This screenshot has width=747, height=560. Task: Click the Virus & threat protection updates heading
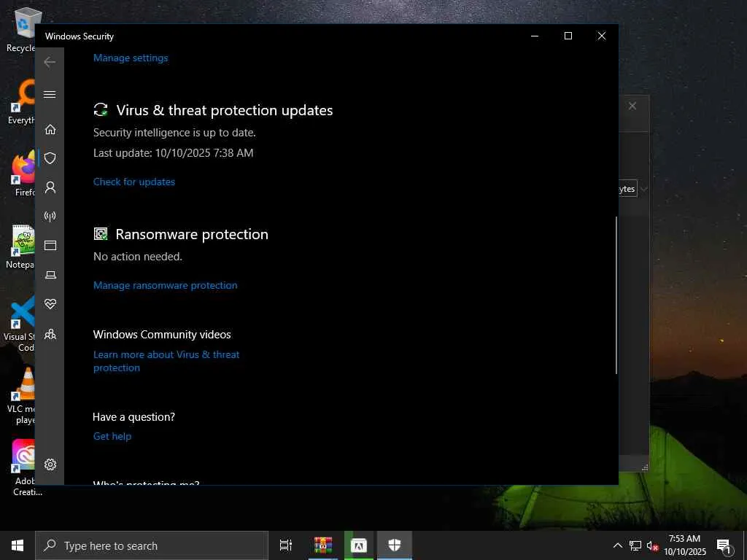tap(225, 110)
